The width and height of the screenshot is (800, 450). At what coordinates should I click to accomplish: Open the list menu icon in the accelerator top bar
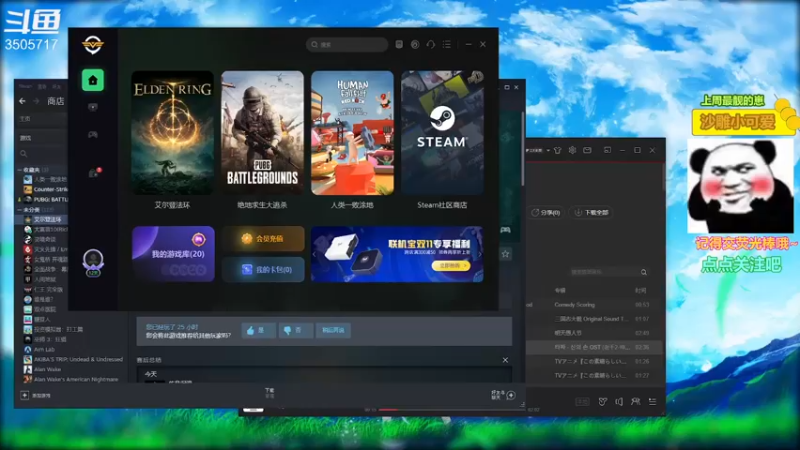tap(447, 44)
